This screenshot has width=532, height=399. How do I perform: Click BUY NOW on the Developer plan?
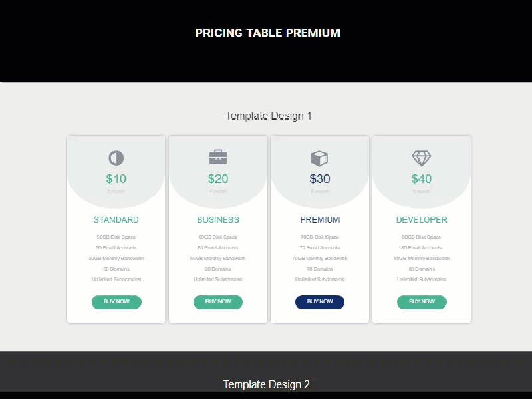click(x=422, y=302)
